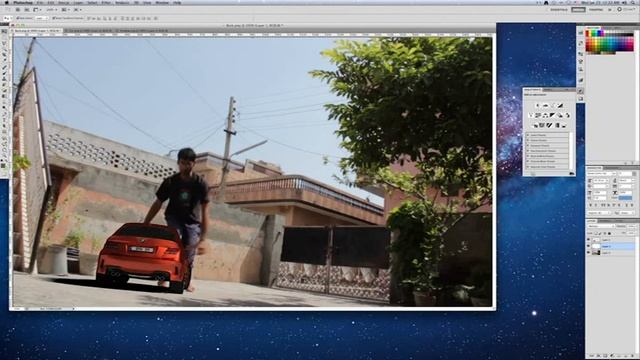Click the highlighted Adjustments icon in collapsed dock

581,91
